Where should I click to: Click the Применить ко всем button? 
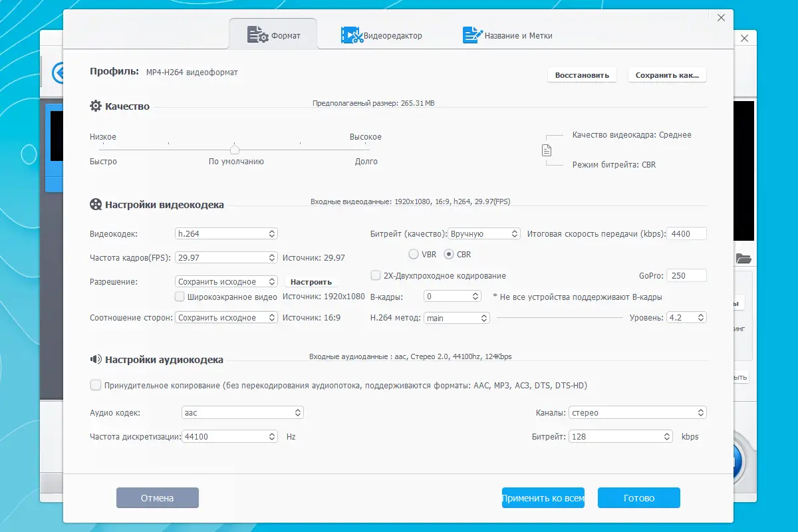click(543, 497)
